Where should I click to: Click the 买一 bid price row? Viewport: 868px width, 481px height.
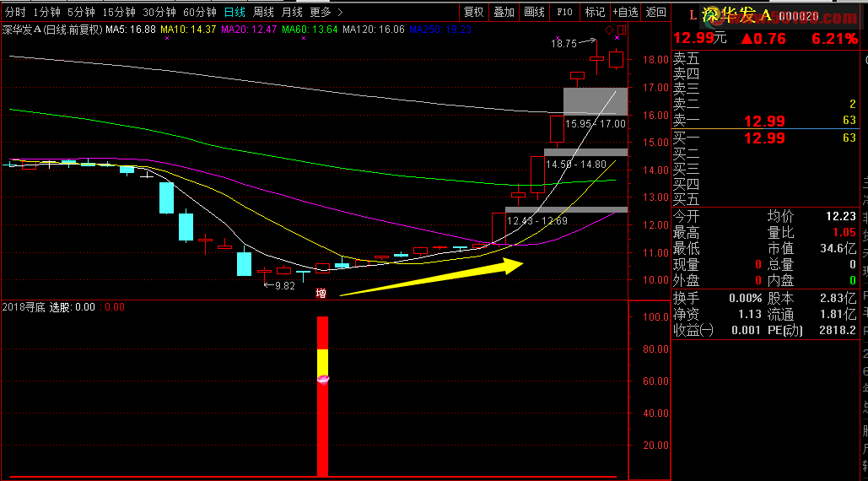764,138
